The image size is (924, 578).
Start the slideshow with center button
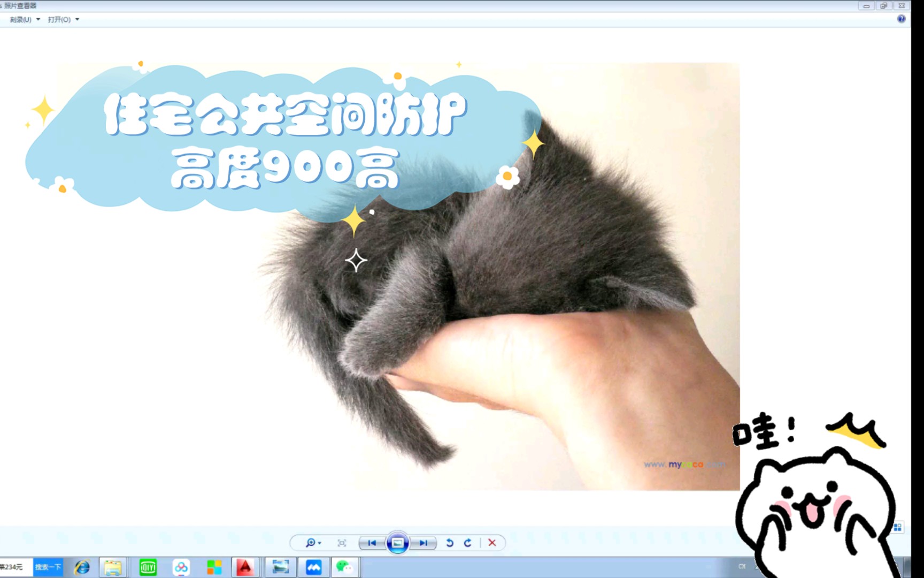click(397, 543)
